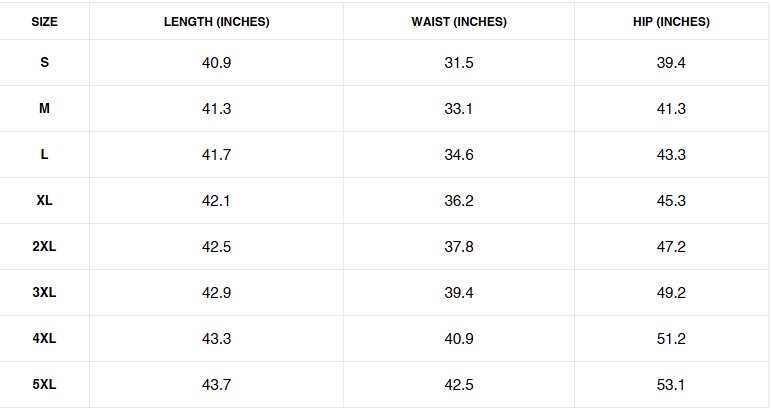Click the SIZE column header
The width and height of the screenshot is (771, 408).
[x=44, y=22]
